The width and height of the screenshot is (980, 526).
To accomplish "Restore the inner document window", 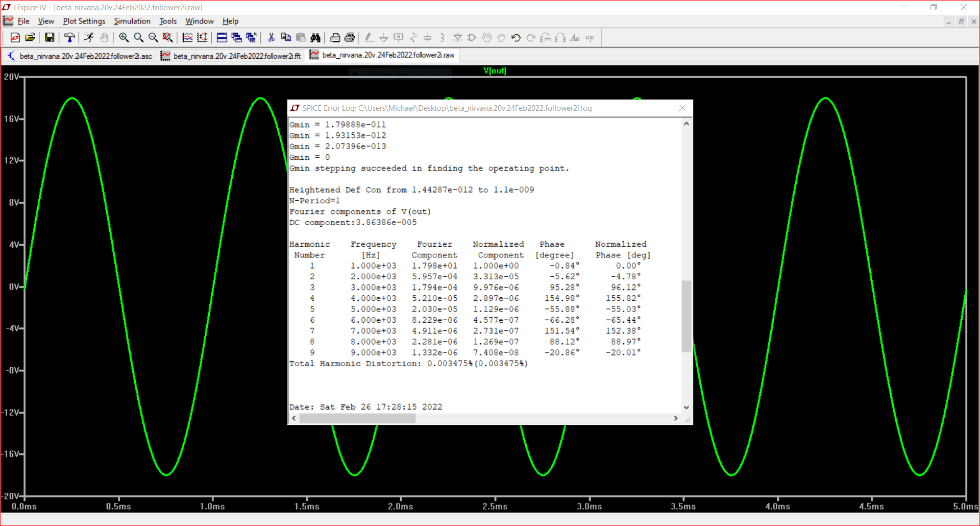I will [961, 21].
